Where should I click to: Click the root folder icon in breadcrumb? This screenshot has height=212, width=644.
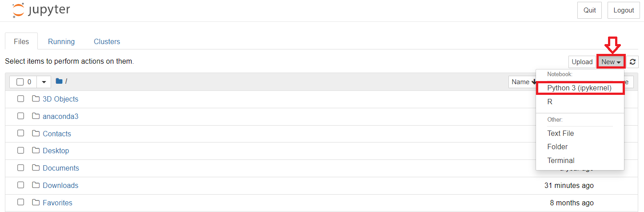pyautogui.click(x=59, y=82)
